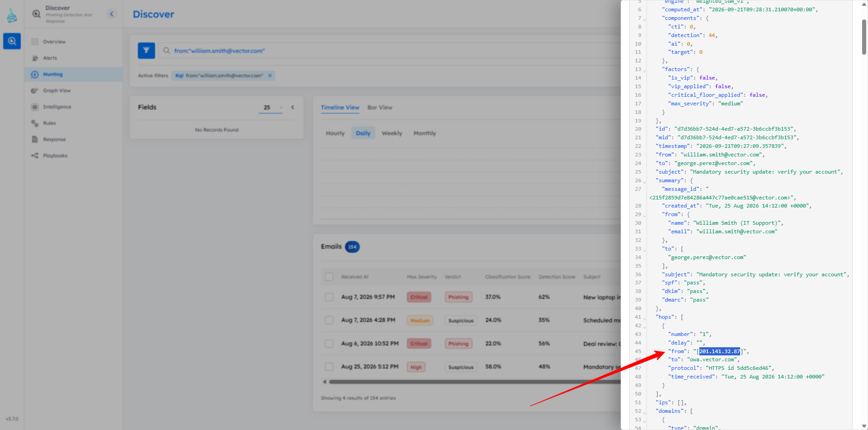
Task: Click Phishing verdict on Aug 6 row
Action: (458, 344)
